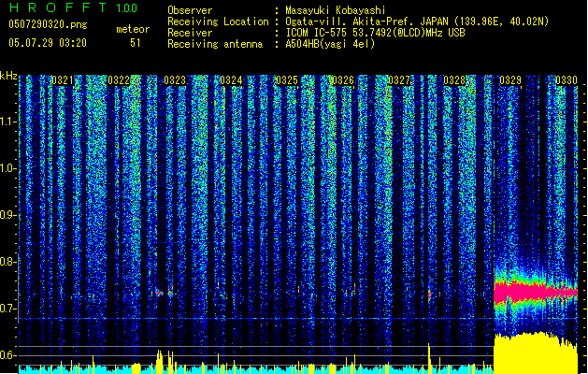Click observer name Masayuki Kobayashi
Viewport: 588px width, 374px height.
(x=336, y=10)
